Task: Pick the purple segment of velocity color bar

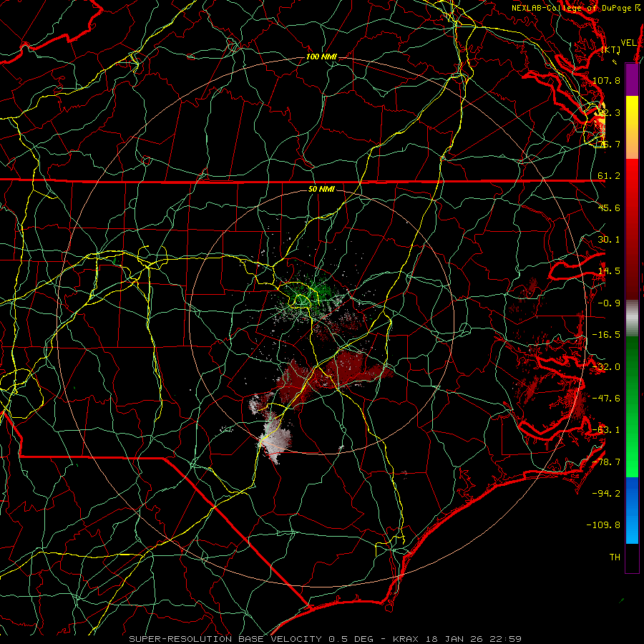Action: pos(632,80)
